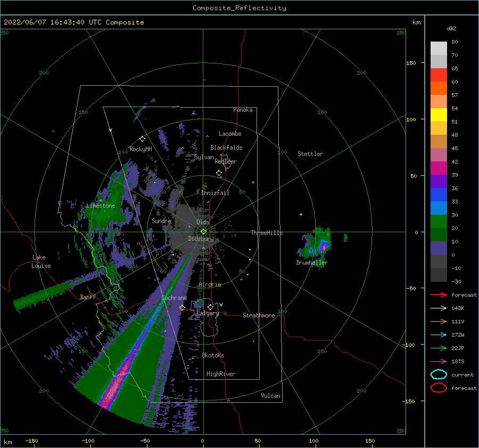Image resolution: width=479 pixels, height=448 pixels.
Task: Click the bright yellow swatch in dBZ scale
Action: [x=439, y=115]
